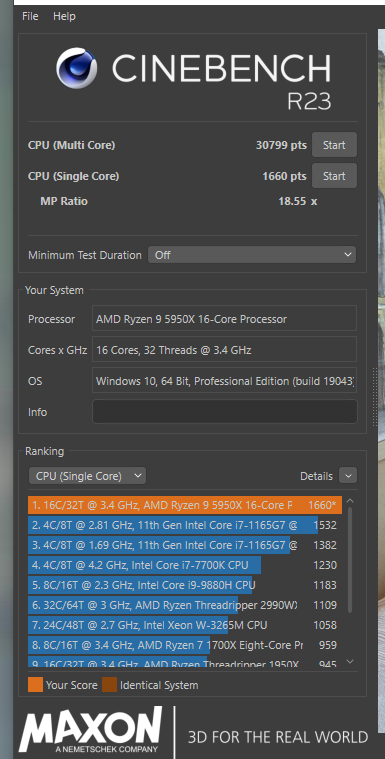The image size is (385, 759).
Task: Click the orange Your Score legend swatch
Action: click(x=35, y=685)
